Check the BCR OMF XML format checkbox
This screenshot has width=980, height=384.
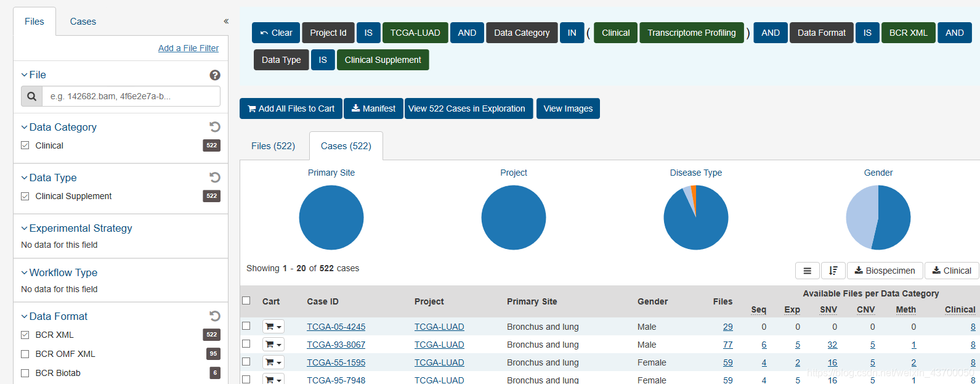[x=25, y=354]
